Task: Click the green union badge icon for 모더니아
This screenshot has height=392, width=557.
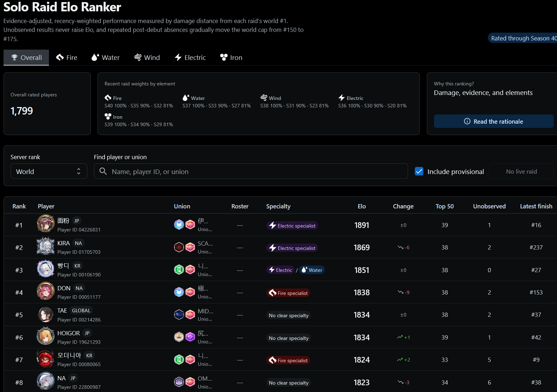Action: point(179,359)
